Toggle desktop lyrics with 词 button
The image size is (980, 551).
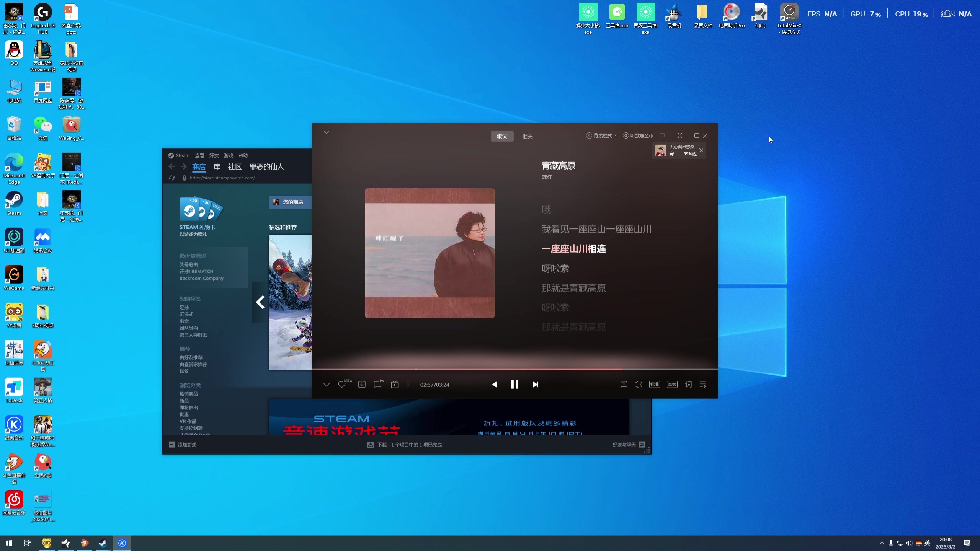pos(688,385)
